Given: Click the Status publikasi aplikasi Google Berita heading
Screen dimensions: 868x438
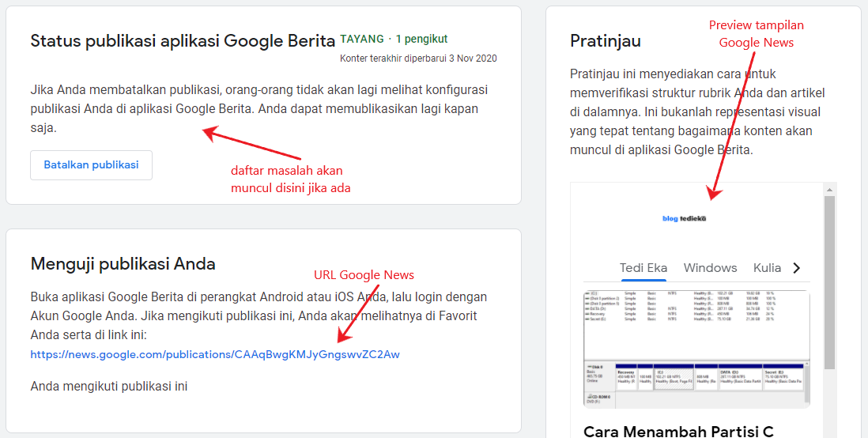Looking at the screenshot, I should coord(183,41).
